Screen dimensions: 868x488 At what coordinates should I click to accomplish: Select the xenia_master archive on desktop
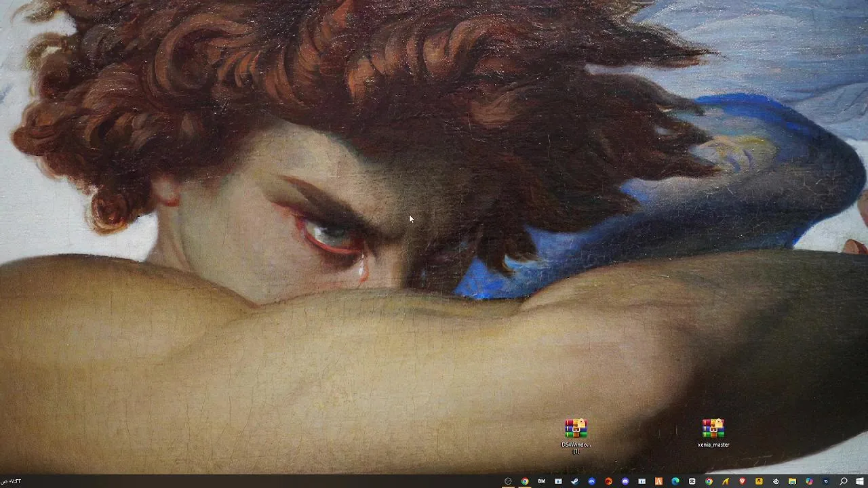pos(713,433)
